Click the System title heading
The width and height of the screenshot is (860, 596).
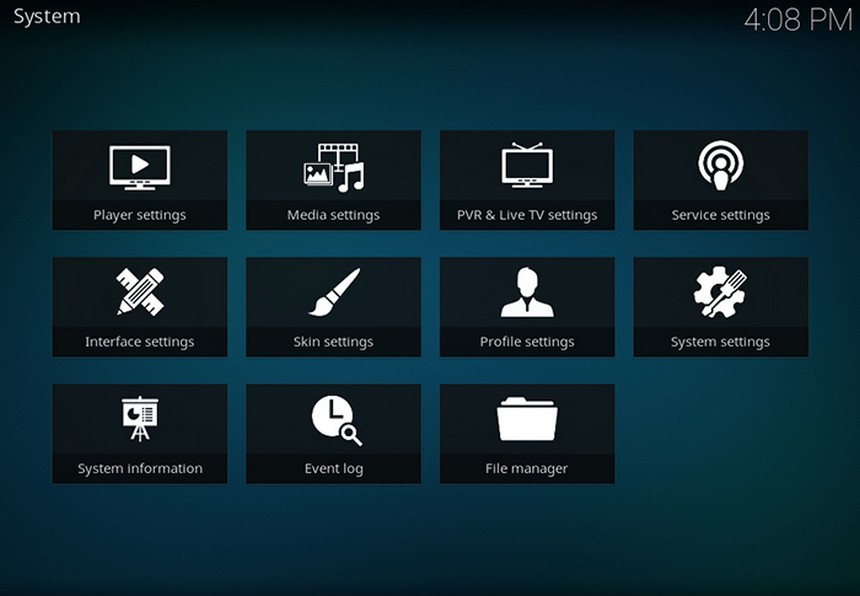click(x=47, y=17)
